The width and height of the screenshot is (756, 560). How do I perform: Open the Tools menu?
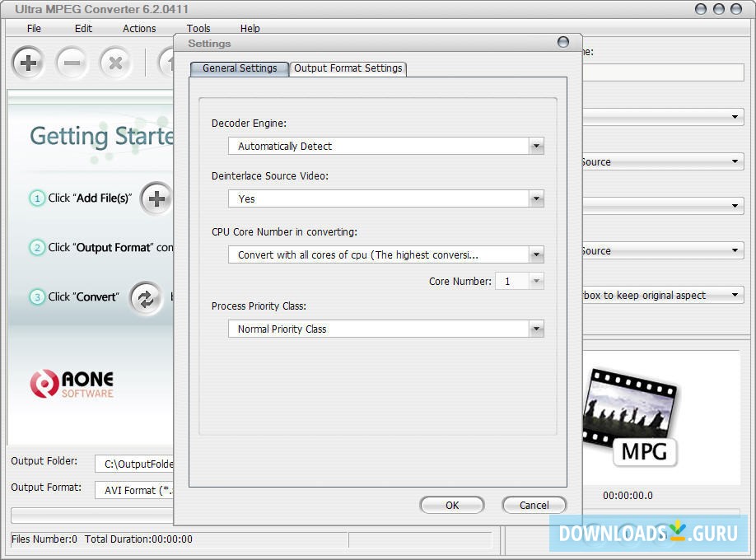(x=198, y=29)
